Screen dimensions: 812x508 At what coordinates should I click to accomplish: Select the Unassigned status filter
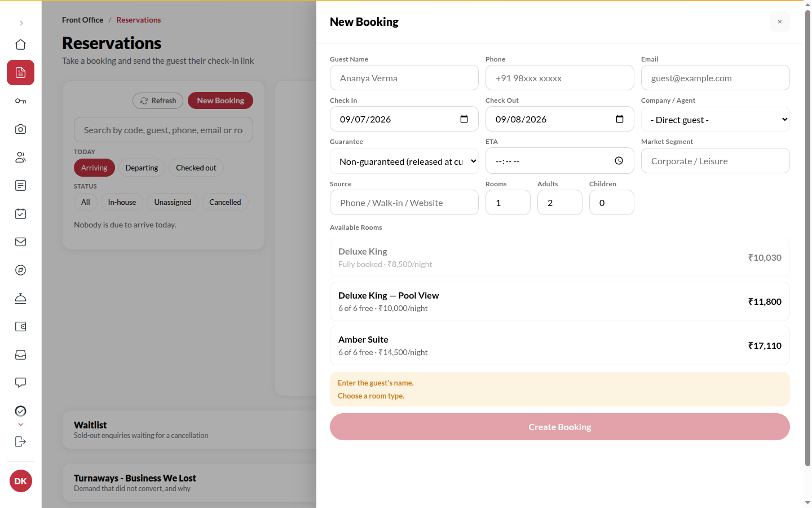[173, 202]
